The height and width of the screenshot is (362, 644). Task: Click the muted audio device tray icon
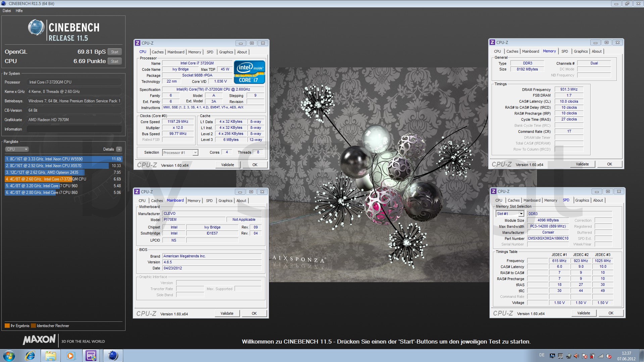pos(608,356)
